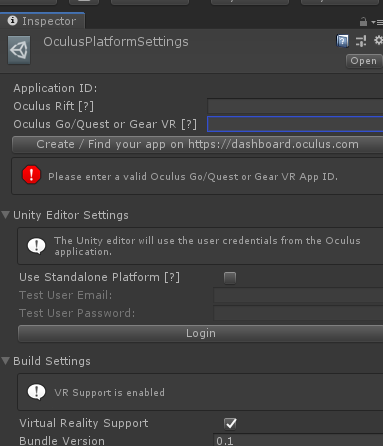This screenshot has height=446, width=383.
Task: Click Create / Find your app dashboard button
Action: pos(197,144)
